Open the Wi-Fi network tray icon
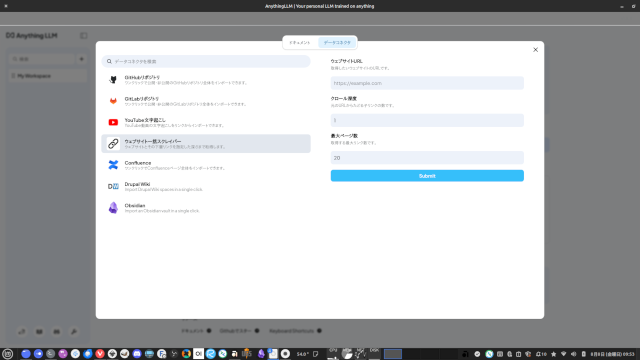640x360 pixels. point(564,354)
